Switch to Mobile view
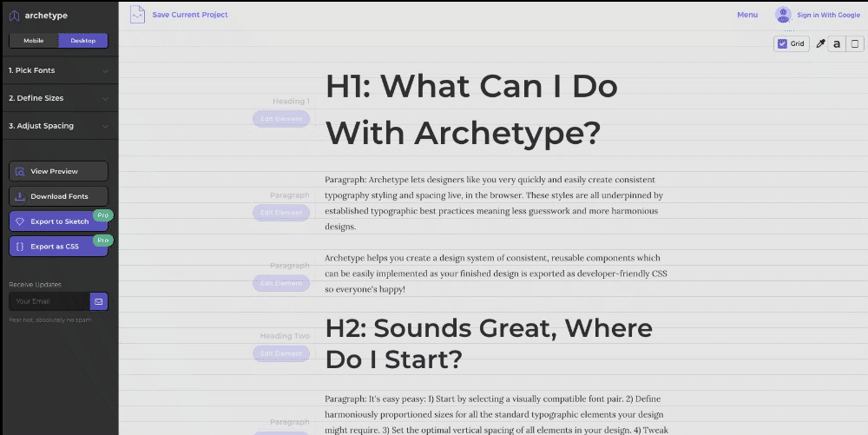The image size is (868, 435). tap(34, 41)
